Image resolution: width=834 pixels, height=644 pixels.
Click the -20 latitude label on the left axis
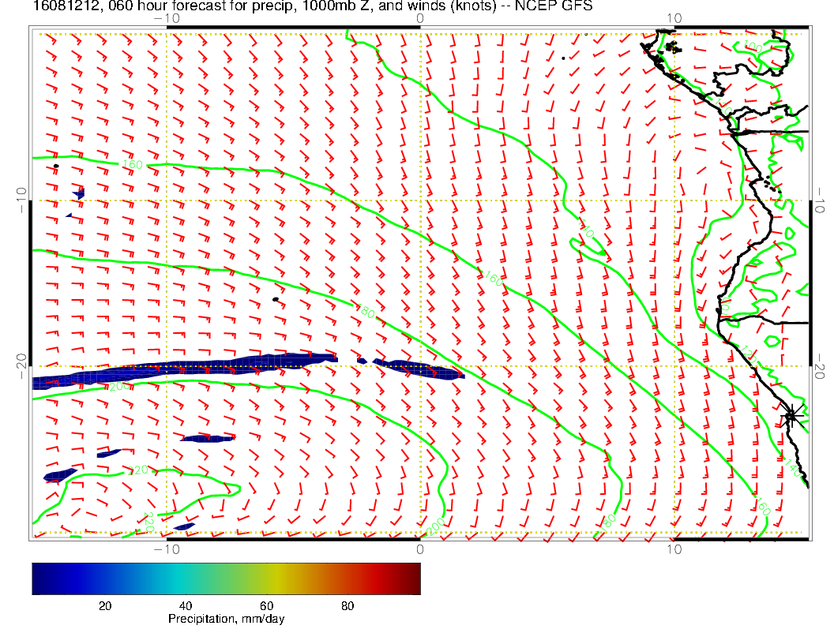[21, 365]
